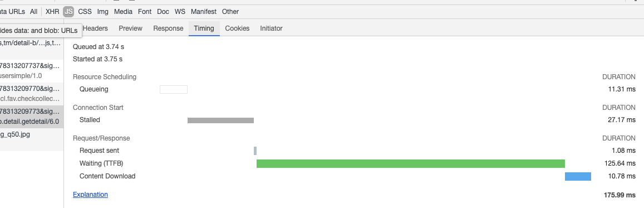Filter by Font resource type
This screenshot has height=208, width=644.
point(145,12)
